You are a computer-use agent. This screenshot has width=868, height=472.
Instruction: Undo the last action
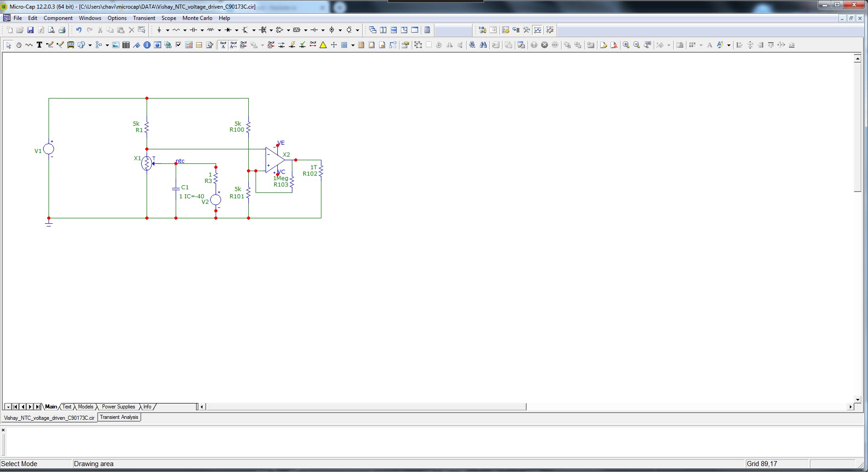pos(79,30)
